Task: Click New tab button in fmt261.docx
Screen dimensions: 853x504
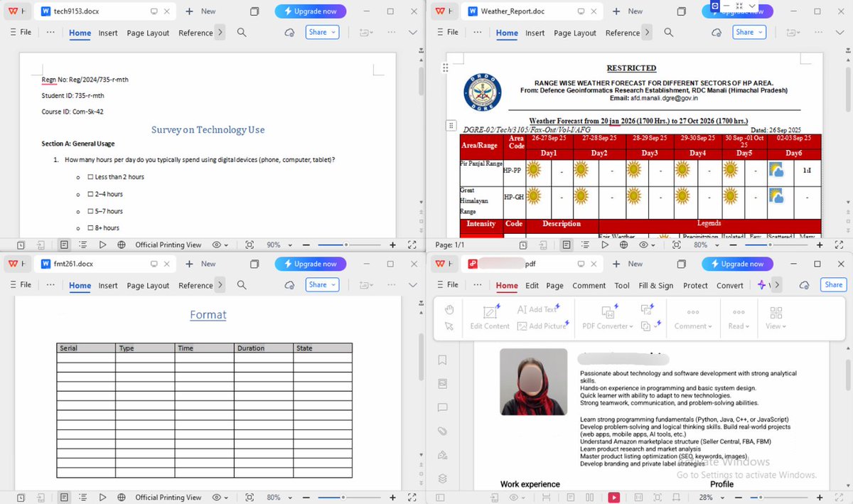Action: (x=200, y=264)
